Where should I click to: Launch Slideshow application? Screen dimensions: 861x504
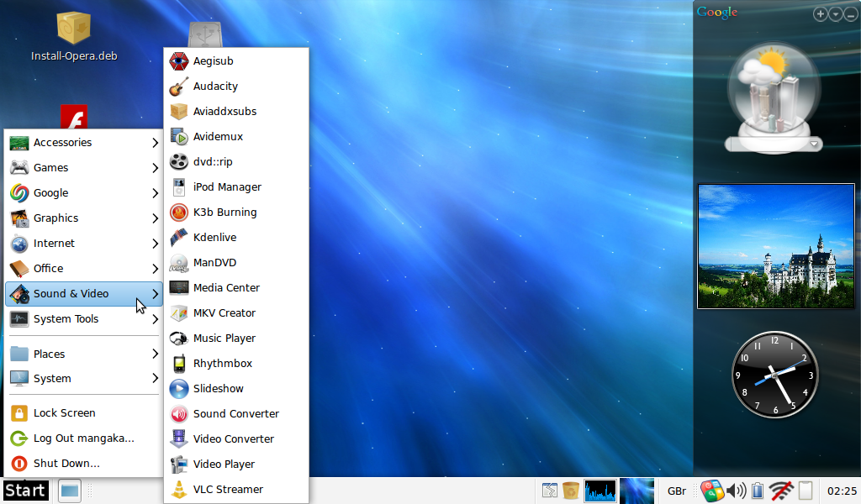[x=236, y=389]
